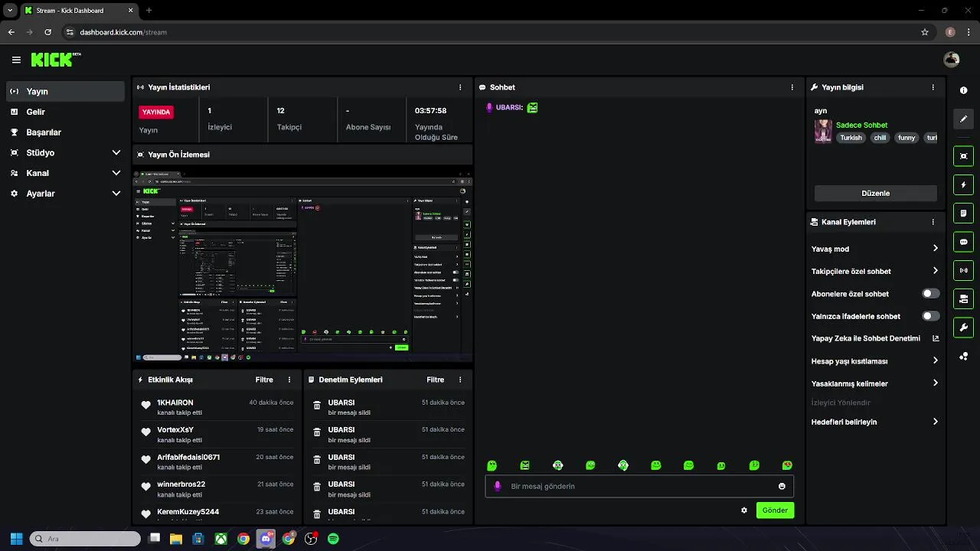Open chat settings gear icon

coord(743,510)
